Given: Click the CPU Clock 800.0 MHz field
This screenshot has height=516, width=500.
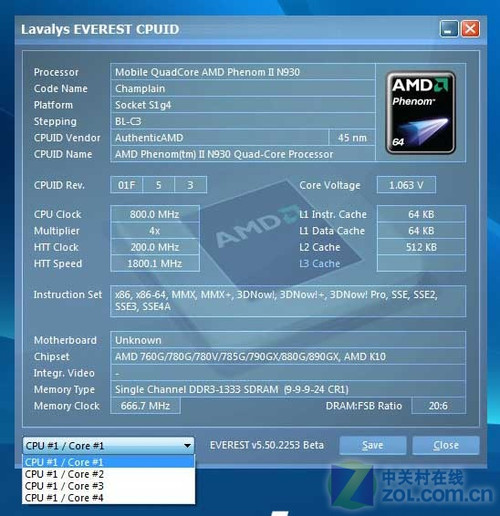Looking at the screenshot, I should pos(155,214).
